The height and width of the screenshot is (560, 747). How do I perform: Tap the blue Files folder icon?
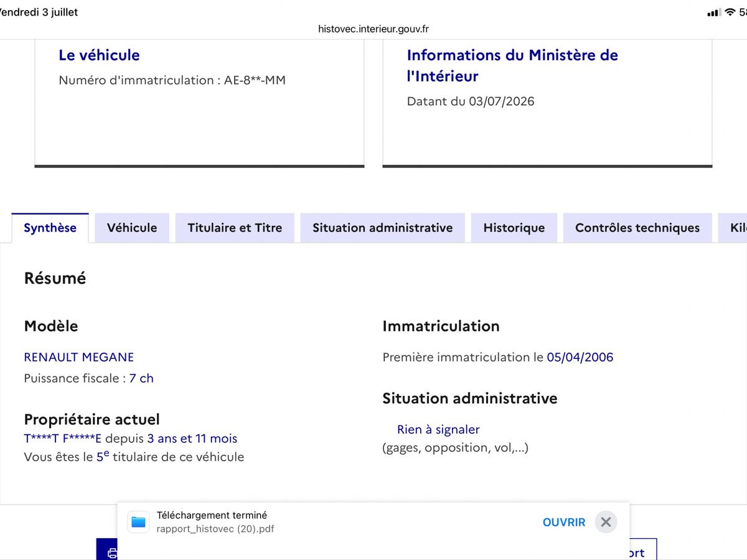(138, 522)
